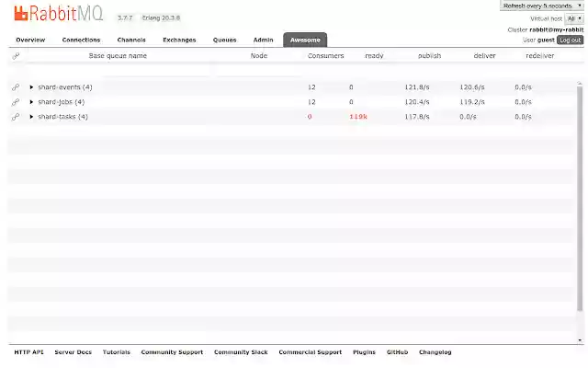Open the Channels tab
Viewport: 588px width, 368px height.
[x=131, y=40]
